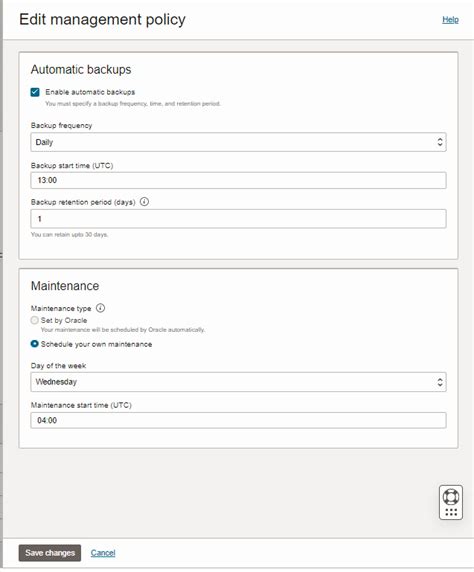Image resolution: width=474 pixels, height=572 pixels.
Task: Select the Set by Oracle radio button
Action: 34,320
